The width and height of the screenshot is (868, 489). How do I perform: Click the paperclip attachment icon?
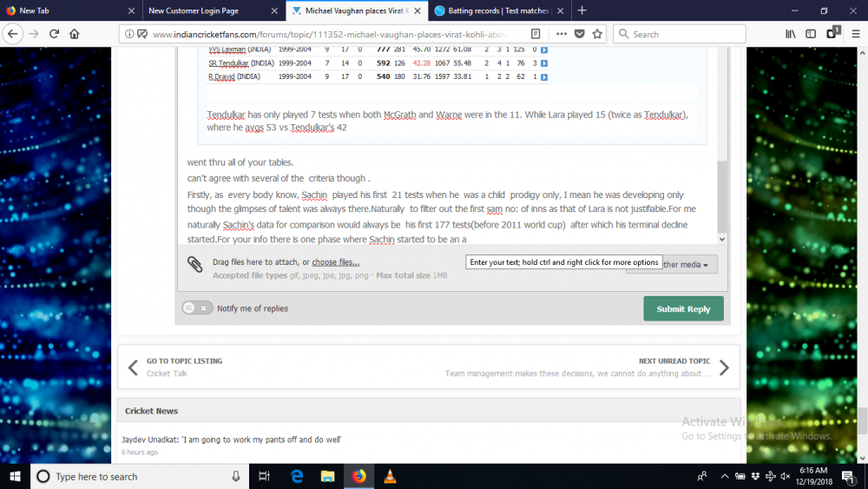click(194, 264)
